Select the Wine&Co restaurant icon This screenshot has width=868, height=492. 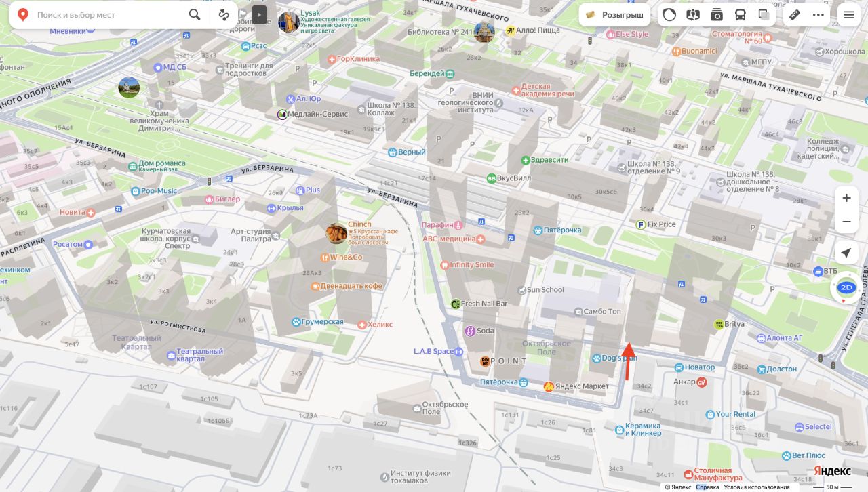pyautogui.click(x=325, y=258)
